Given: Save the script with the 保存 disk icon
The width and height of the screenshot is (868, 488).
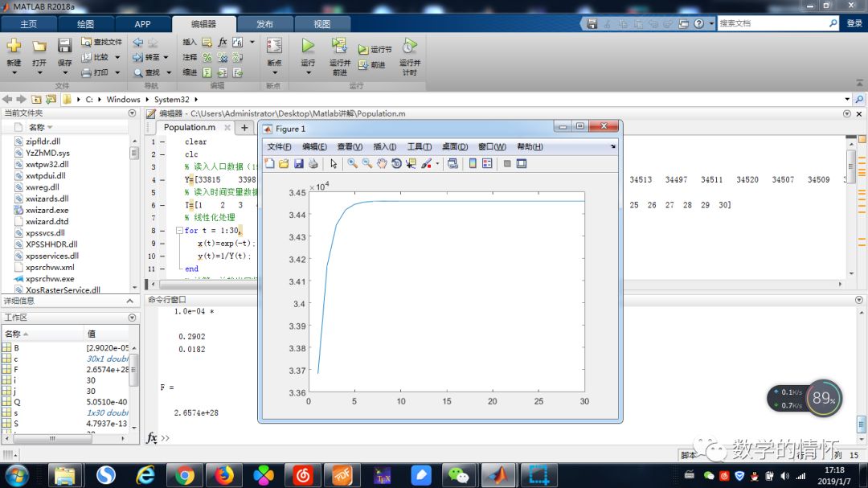Looking at the screenshot, I should coord(65,46).
